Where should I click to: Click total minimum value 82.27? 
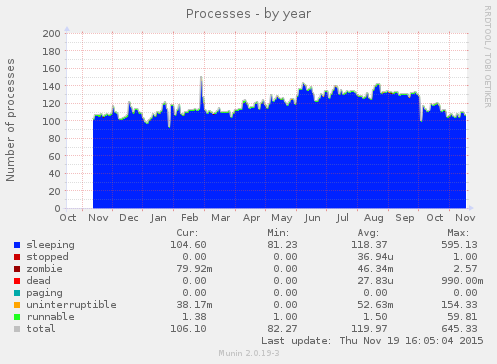coord(282,329)
